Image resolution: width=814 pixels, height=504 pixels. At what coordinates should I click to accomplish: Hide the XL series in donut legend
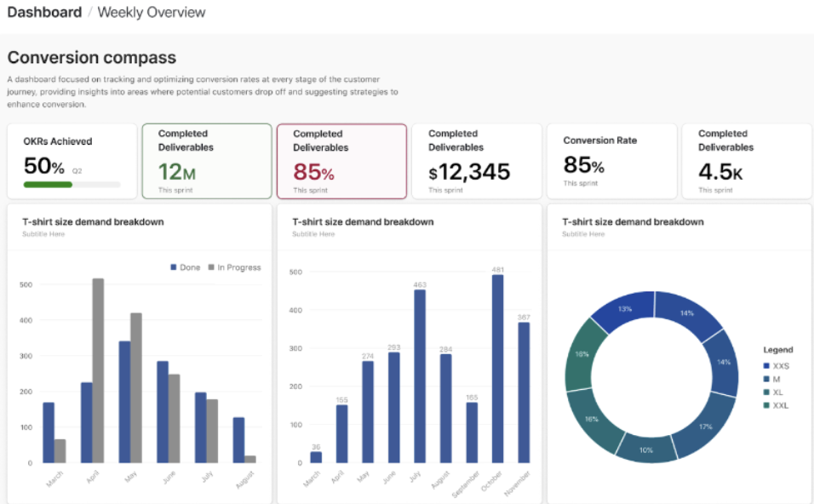pyautogui.click(x=779, y=392)
